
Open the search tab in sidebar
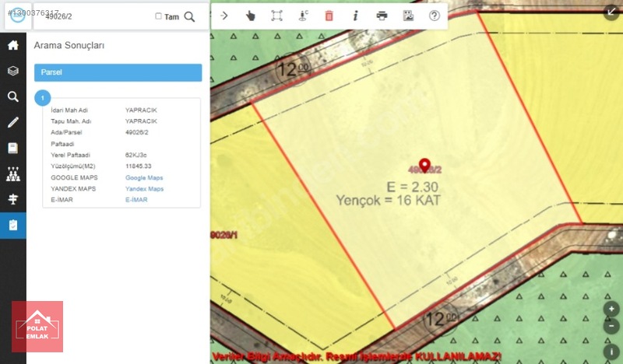pyautogui.click(x=12, y=96)
